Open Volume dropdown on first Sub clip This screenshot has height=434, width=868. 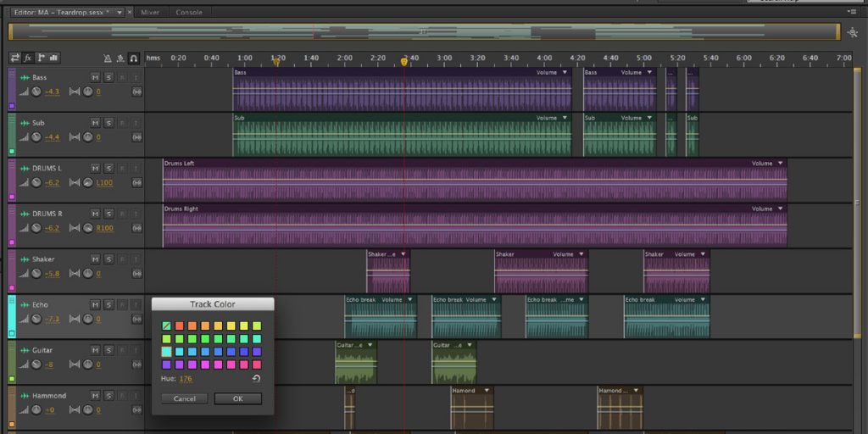pos(564,118)
